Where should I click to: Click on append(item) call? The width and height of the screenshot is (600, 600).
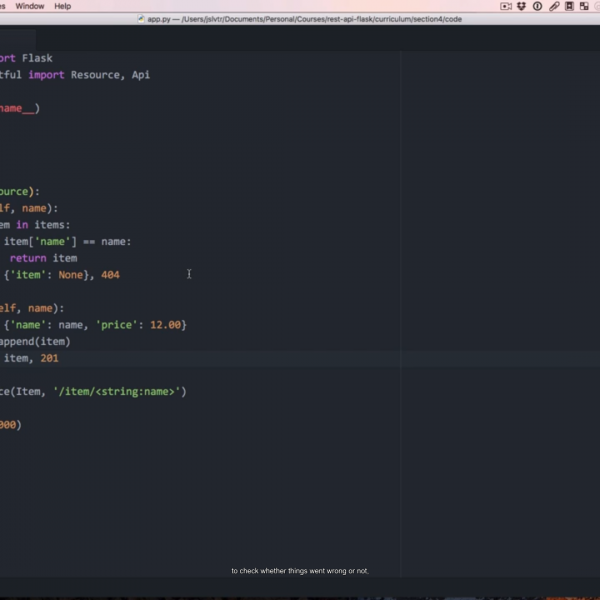35,341
